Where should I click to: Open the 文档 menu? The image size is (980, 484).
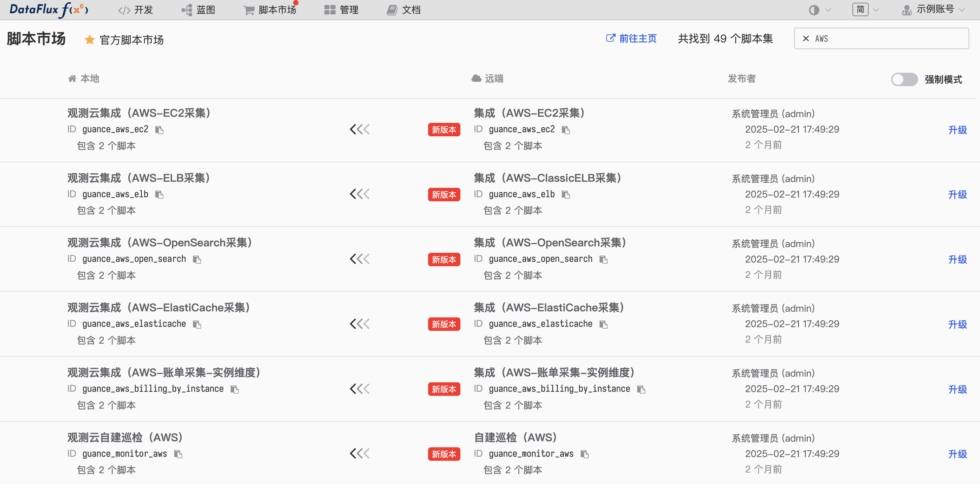pyautogui.click(x=404, y=10)
